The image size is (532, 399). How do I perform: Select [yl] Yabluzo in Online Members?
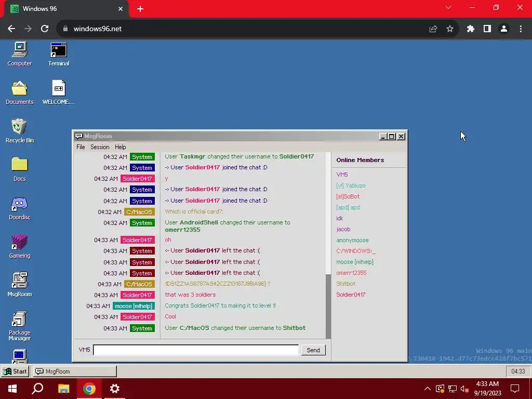(351, 185)
